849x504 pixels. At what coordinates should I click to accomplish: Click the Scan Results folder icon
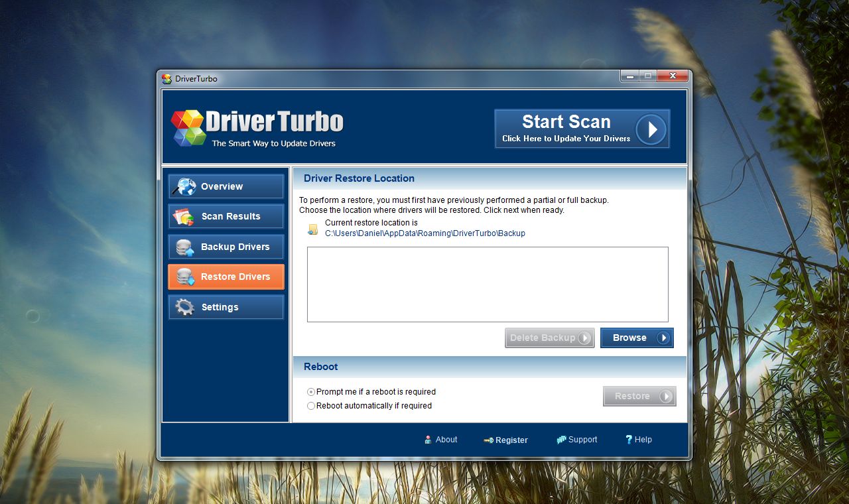click(x=184, y=216)
